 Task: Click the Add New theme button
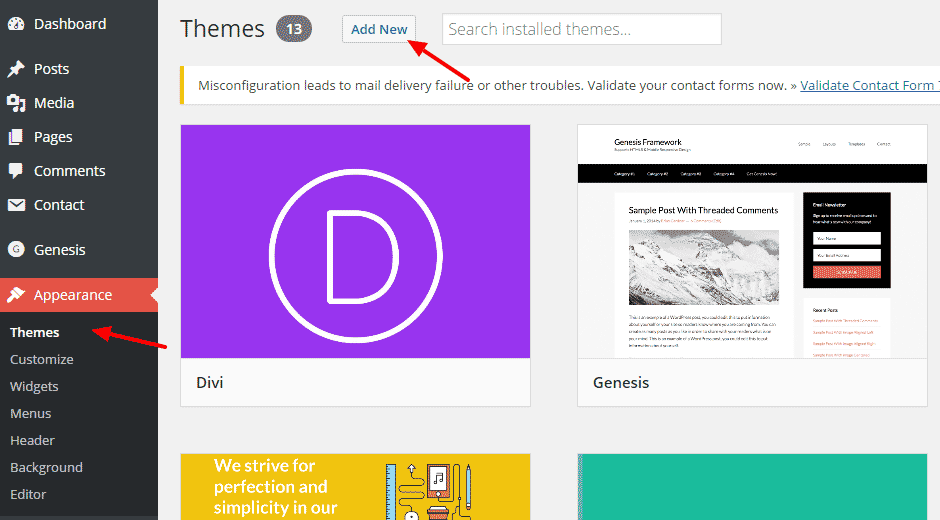379,29
